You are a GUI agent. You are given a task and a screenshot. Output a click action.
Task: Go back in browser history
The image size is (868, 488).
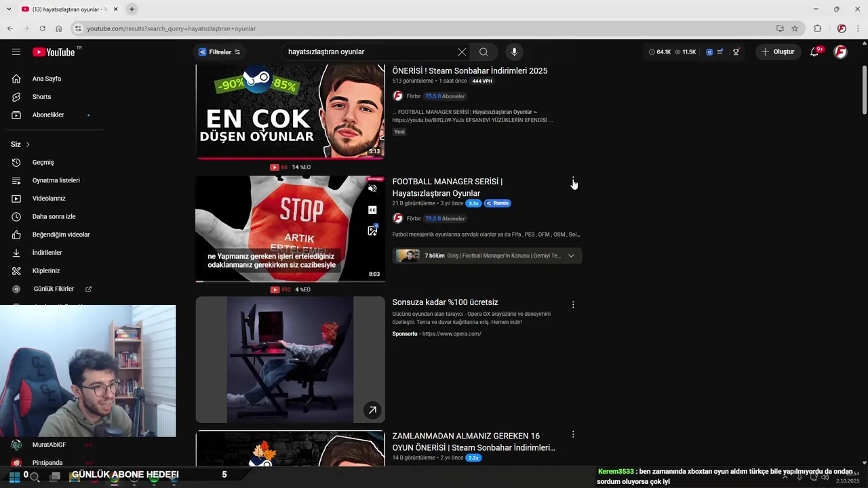(9, 28)
